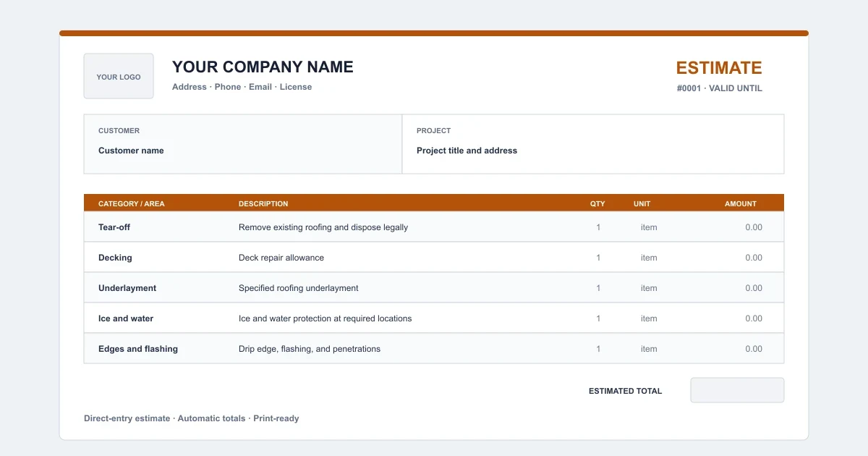The width and height of the screenshot is (868, 456).
Task: Click Drip edge, flashing, and penetrations description
Action: tap(310, 349)
